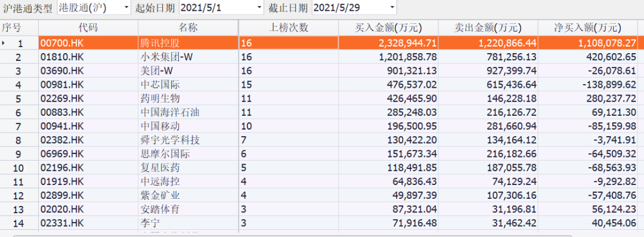The image size is (644, 237).
Task: Sort by the 上榜次数 column header
Action: point(289,28)
